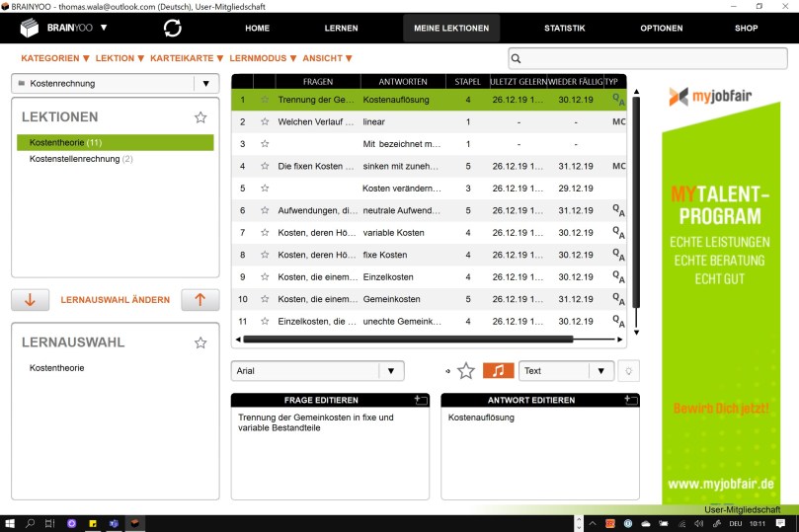Open the Arial font dropdown
Viewport: 799px width, 532px height.
(391, 371)
